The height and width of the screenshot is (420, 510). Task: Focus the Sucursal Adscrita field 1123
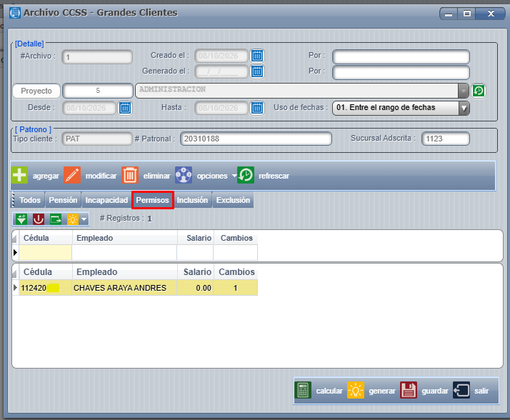[x=446, y=139]
